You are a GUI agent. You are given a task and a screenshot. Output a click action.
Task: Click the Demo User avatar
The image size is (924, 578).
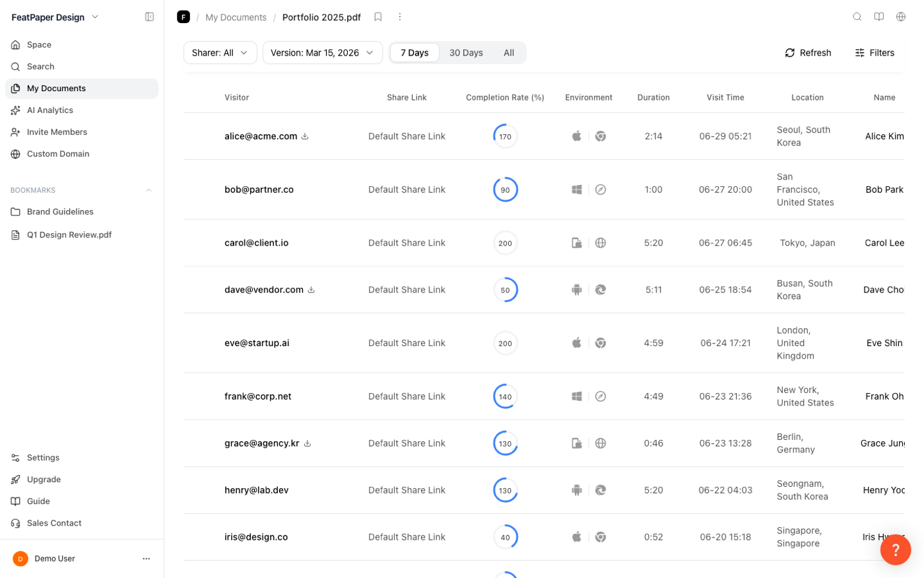[x=20, y=559]
